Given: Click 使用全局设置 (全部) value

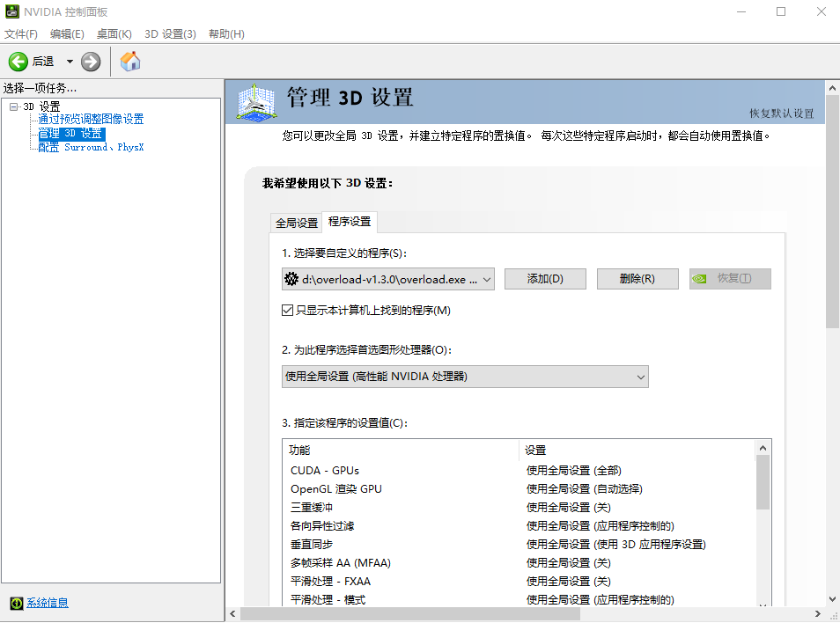Looking at the screenshot, I should [x=574, y=471].
